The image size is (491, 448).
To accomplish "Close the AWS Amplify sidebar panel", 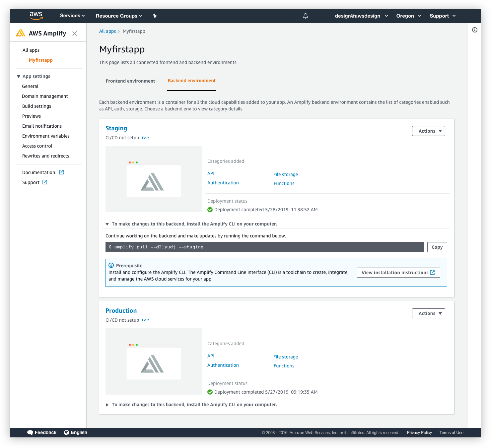I will [x=75, y=33].
